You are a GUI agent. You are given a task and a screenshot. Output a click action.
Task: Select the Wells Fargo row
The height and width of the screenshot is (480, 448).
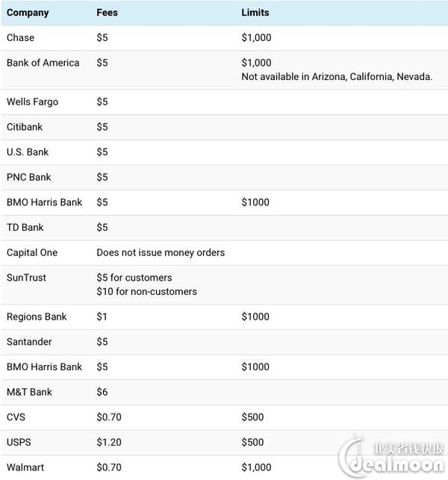pos(224,102)
